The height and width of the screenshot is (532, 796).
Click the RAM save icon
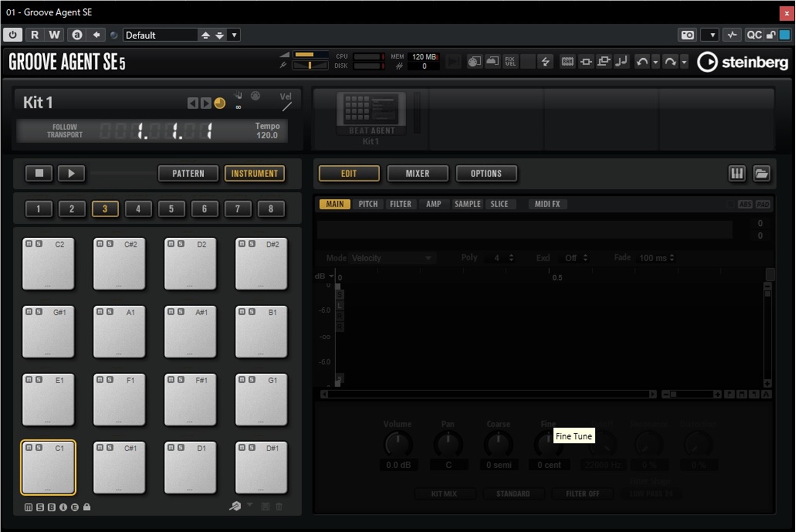[567, 62]
